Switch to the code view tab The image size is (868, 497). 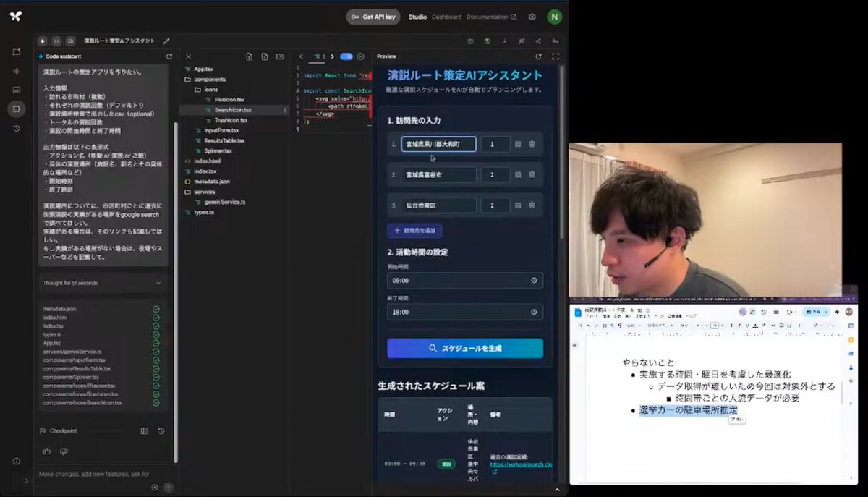56,41
